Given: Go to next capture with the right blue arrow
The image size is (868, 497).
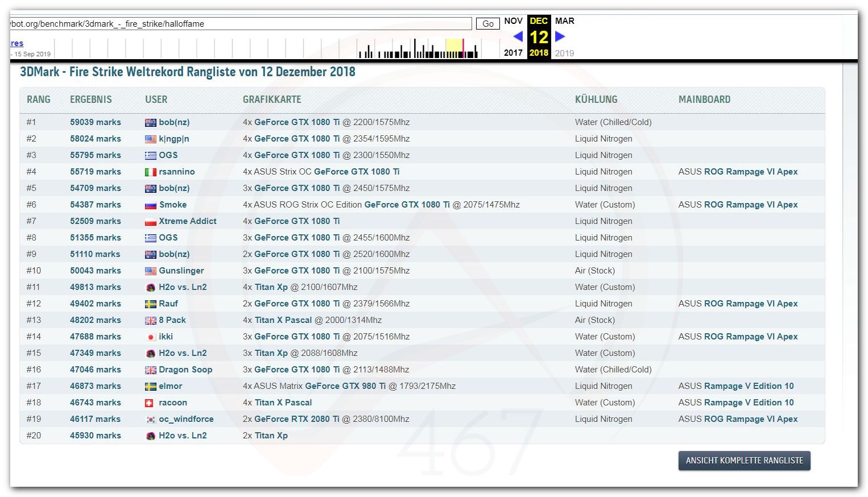Looking at the screenshot, I should pyautogui.click(x=560, y=36).
